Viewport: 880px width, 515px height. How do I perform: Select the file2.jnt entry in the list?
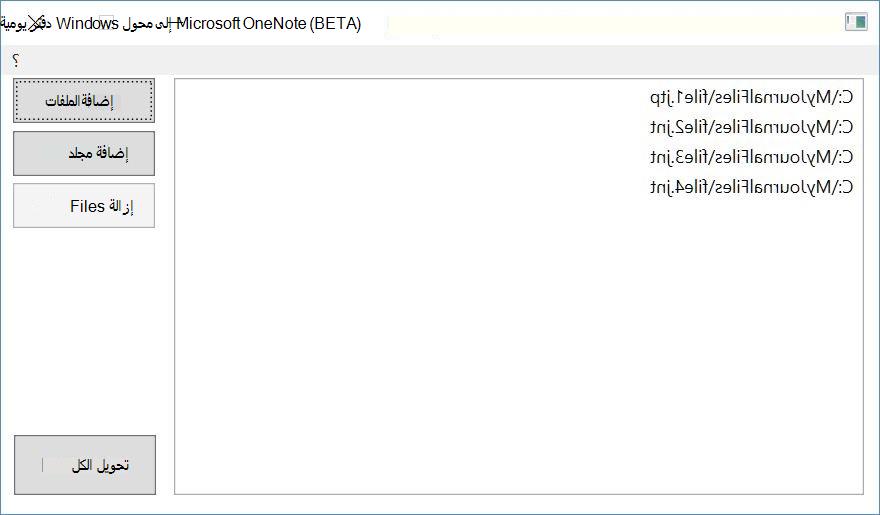tap(751, 127)
